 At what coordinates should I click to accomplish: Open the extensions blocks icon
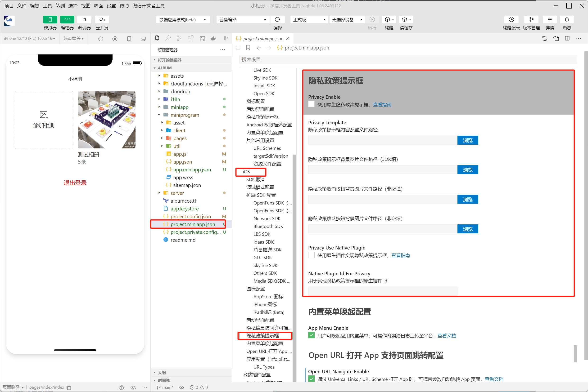pyautogui.click(x=191, y=38)
